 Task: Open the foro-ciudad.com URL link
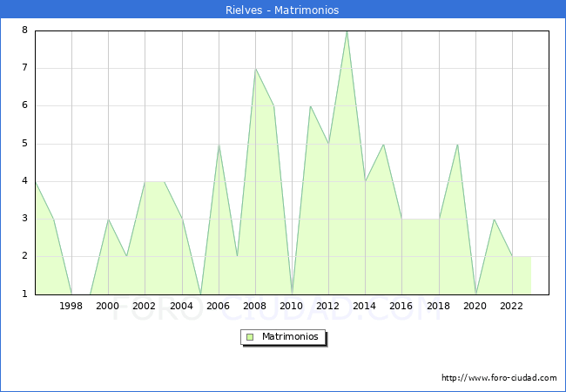[499, 378]
